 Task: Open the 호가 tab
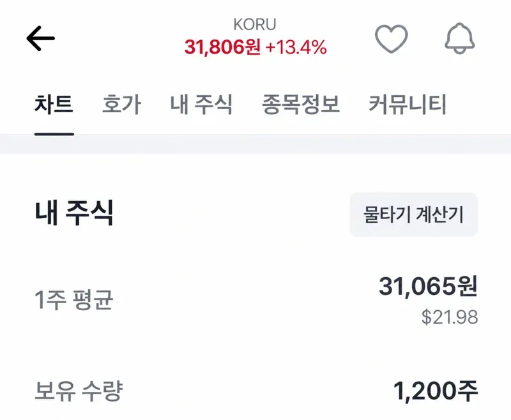[x=121, y=105]
